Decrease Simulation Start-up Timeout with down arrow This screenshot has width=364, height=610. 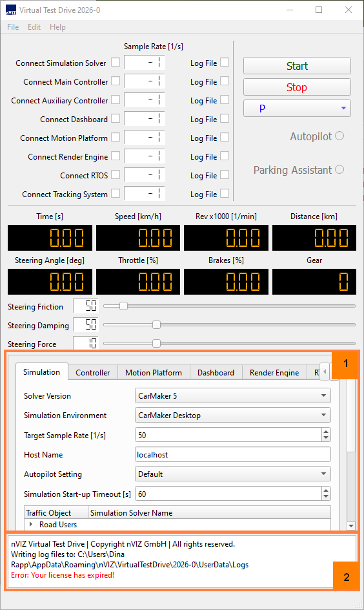click(x=325, y=497)
